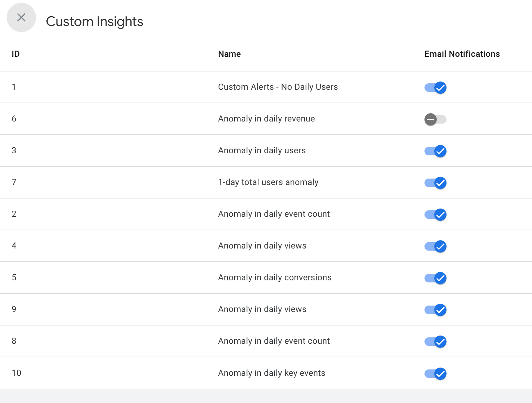Toggle 1-day total users anomaly notifications off
The height and width of the screenshot is (403, 532).
[x=435, y=183]
